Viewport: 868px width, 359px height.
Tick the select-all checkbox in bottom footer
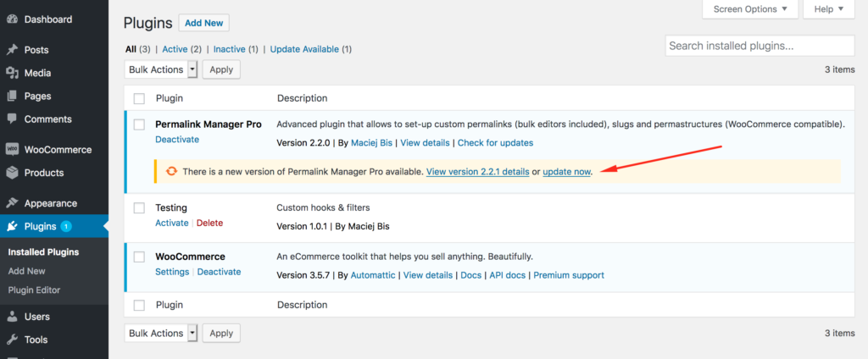(139, 306)
